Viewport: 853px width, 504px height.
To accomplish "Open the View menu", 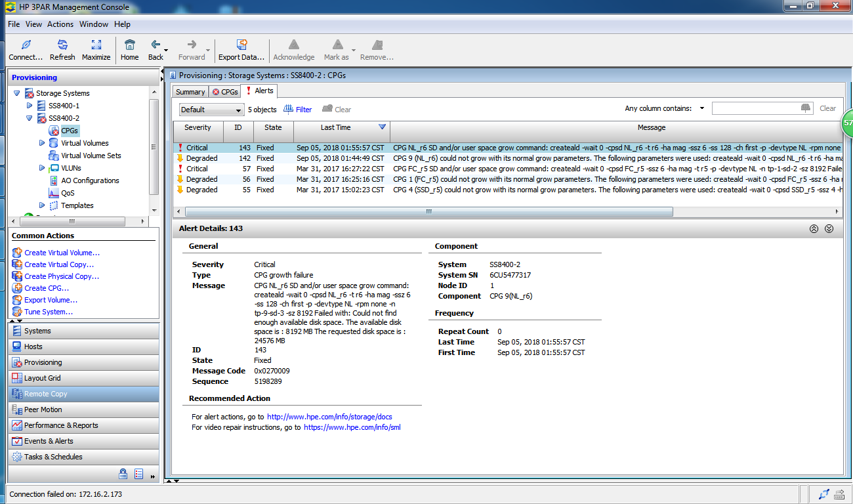I will (33, 24).
